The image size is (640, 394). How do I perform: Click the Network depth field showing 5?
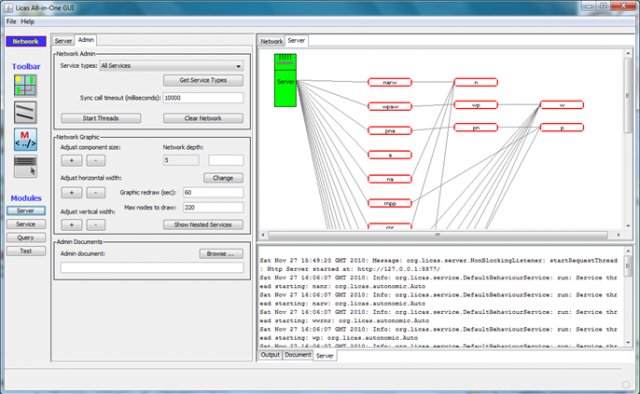pyautogui.click(x=181, y=160)
